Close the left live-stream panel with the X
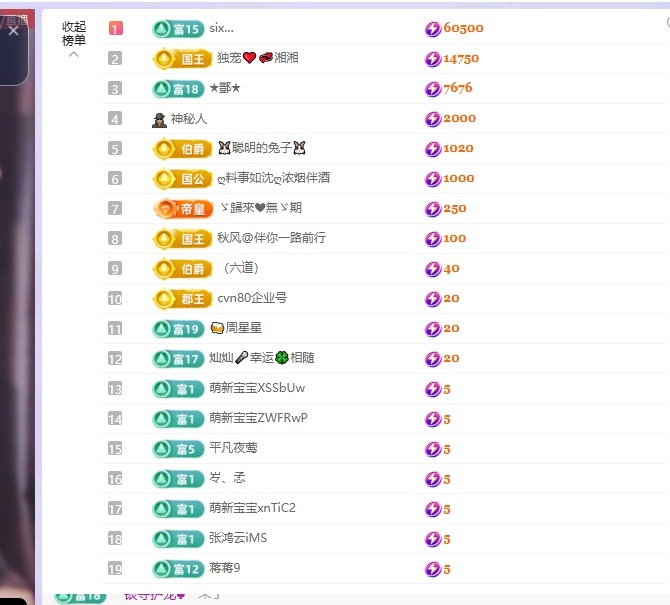The width and height of the screenshot is (670, 605). click(x=13, y=31)
